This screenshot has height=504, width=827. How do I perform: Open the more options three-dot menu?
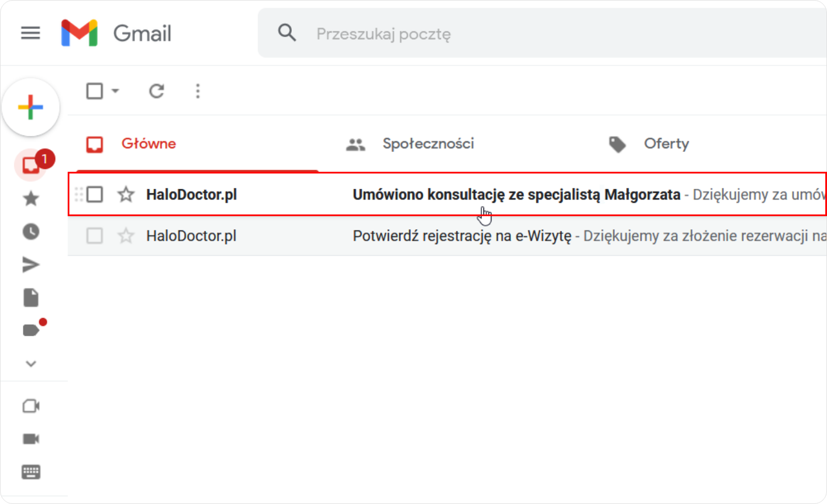[198, 91]
